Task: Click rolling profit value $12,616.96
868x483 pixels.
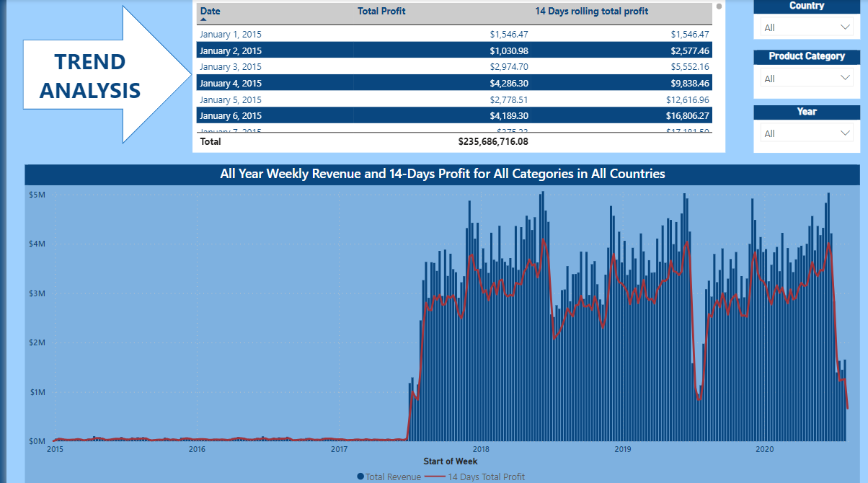Action: point(688,100)
